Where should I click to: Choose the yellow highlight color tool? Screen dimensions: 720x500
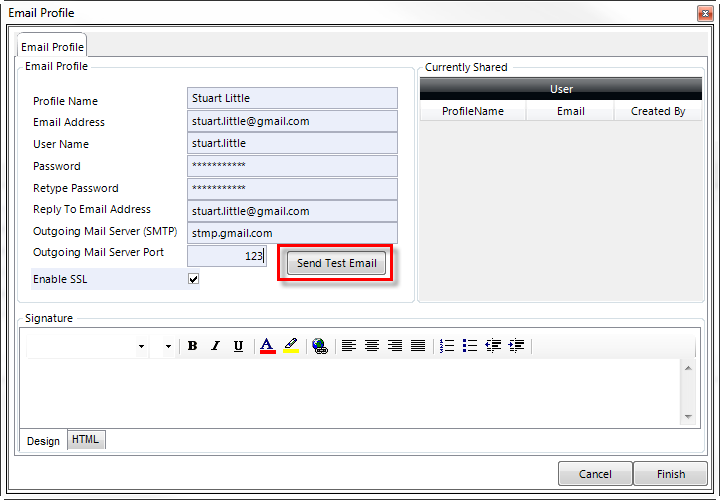(291, 346)
